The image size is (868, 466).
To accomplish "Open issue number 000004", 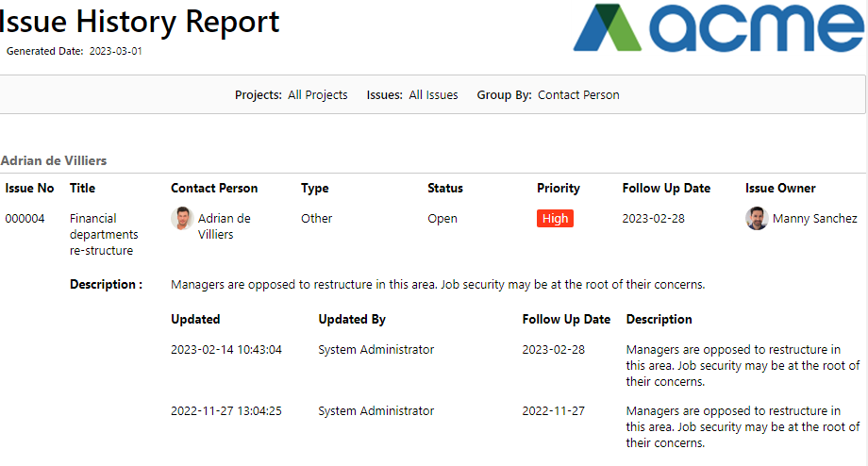I will pos(25,219).
